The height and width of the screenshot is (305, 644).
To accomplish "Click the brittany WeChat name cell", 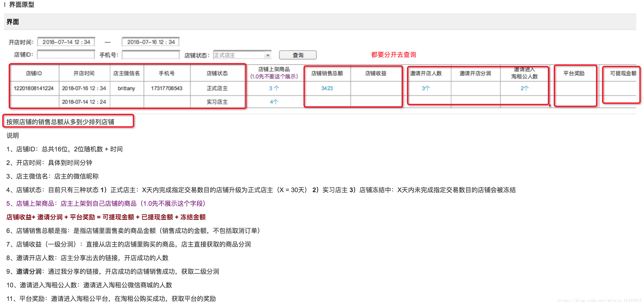I will click(x=126, y=88).
